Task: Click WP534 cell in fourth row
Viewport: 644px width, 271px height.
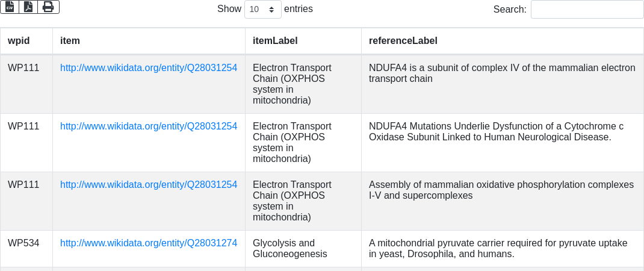Action: tap(23, 243)
